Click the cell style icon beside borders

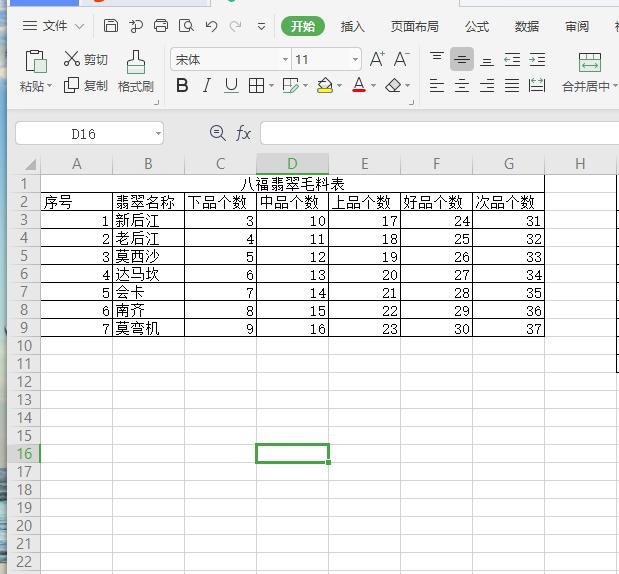pos(291,85)
